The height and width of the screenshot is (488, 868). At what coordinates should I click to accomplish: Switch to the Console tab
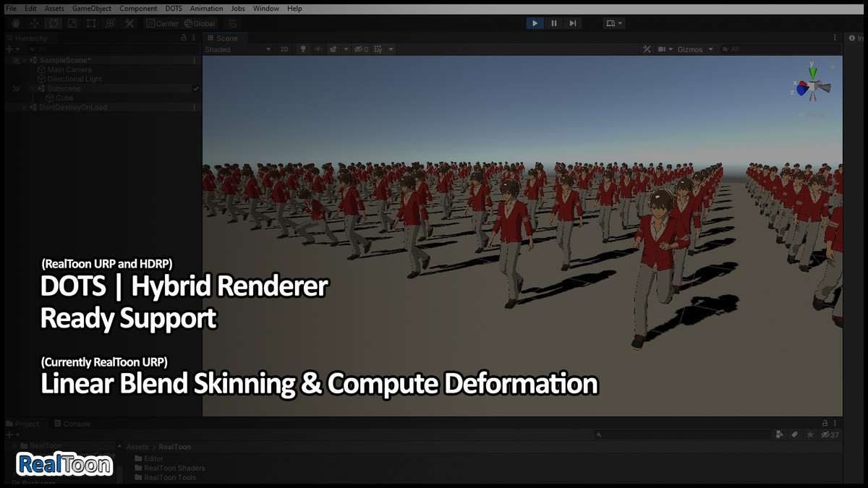pyautogui.click(x=72, y=424)
